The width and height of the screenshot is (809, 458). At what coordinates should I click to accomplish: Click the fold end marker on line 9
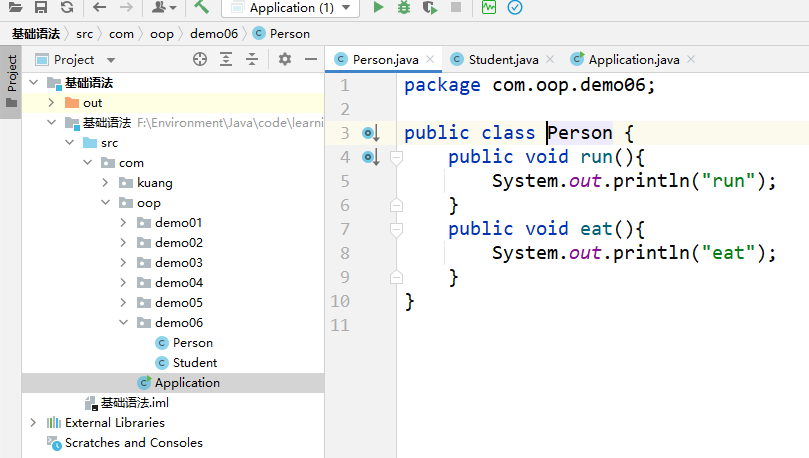pos(396,277)
